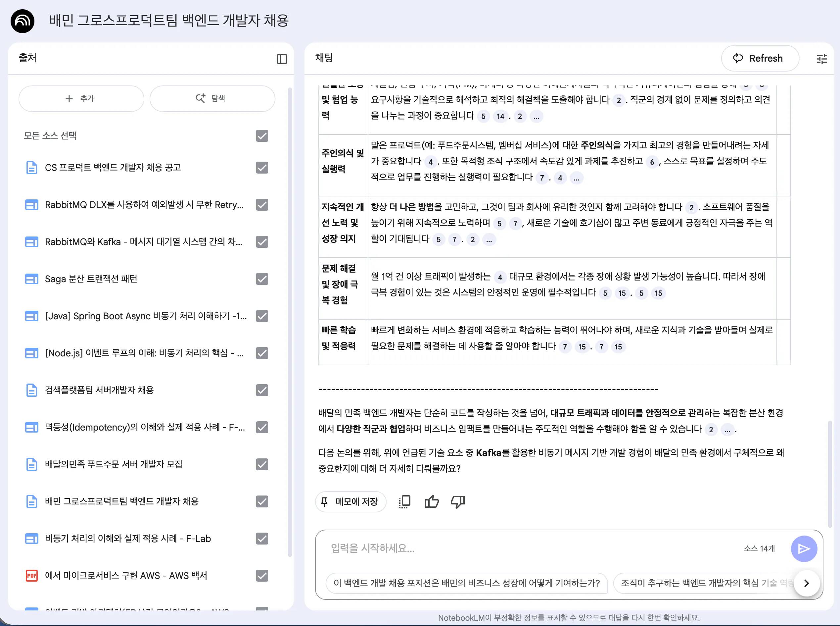Image resolution: width=840 pixels, height=626 pixels.
Task: Open the chat settings sliders icon
Action: click(x=822, y=59)
